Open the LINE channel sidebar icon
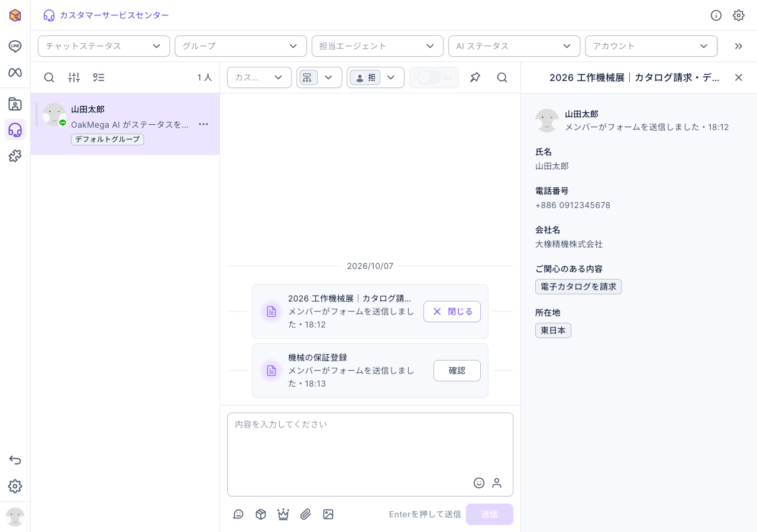757x532 pixels. [x=15, y=46]
